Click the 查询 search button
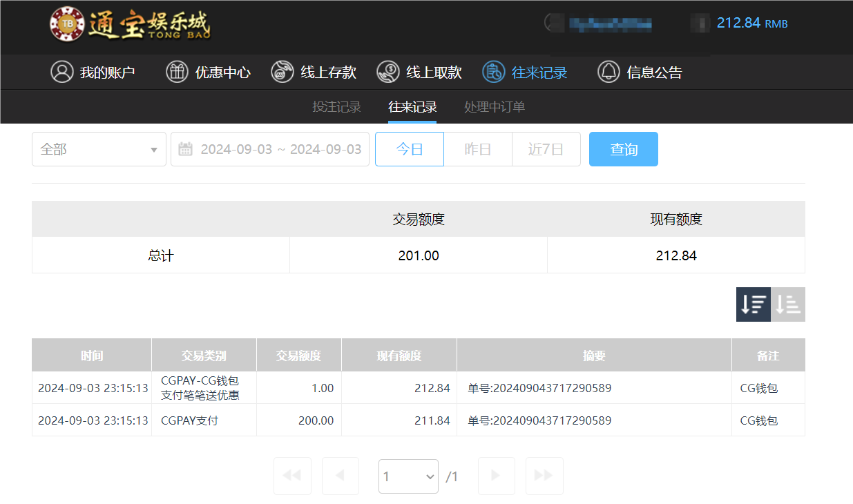Screen dimensions: 853x504 coord(623,149)
